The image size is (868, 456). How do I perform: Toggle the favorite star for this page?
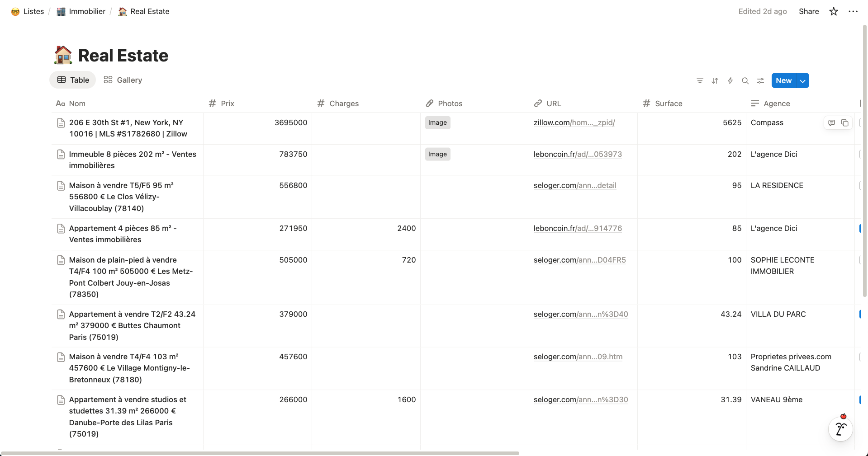[833, 11]
